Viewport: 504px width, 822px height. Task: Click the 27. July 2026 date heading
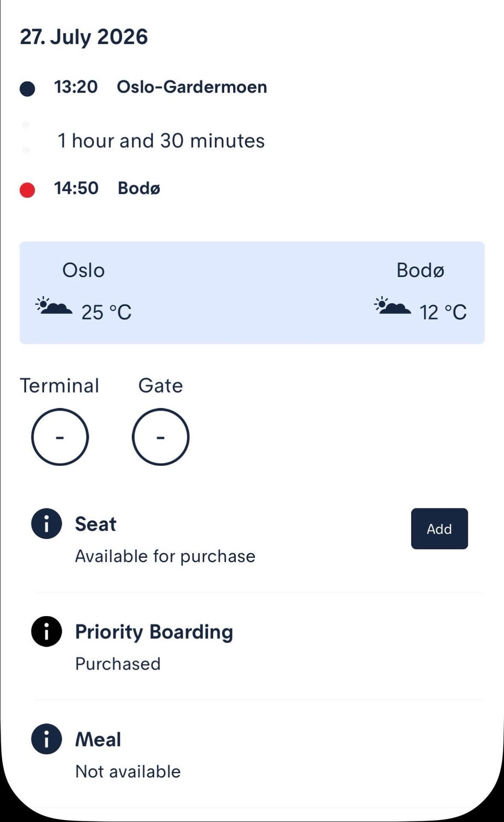(84, 37)
